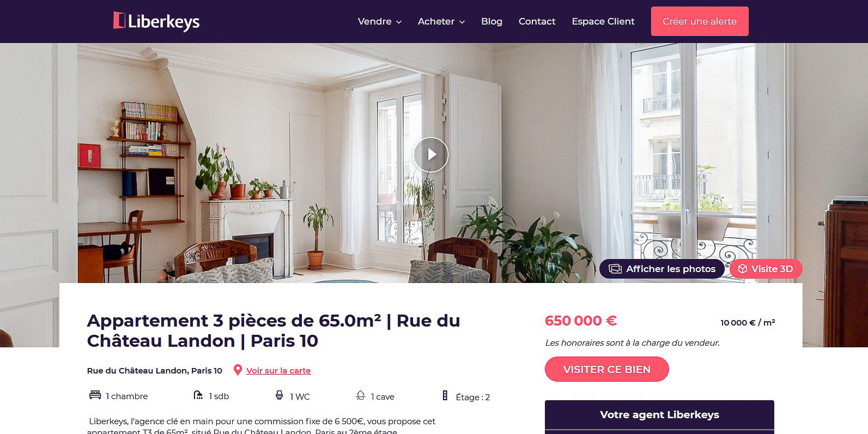The image size is (868, 434).
Task: Click the cellar icon for 1 cave
Action: tap(360, 395)
